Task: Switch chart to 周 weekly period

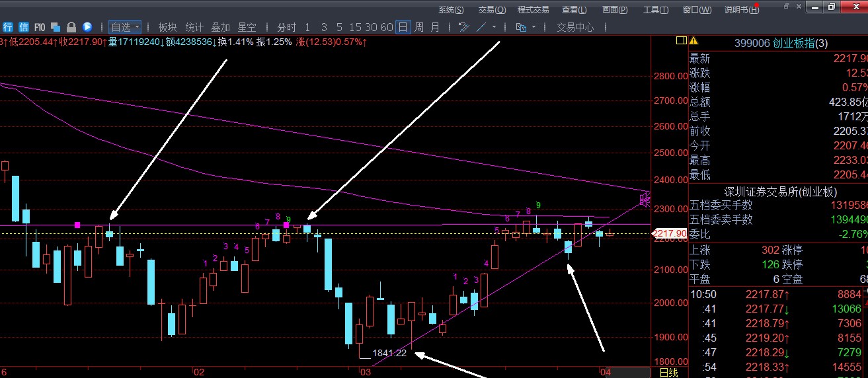Action: tap(418, 27)
